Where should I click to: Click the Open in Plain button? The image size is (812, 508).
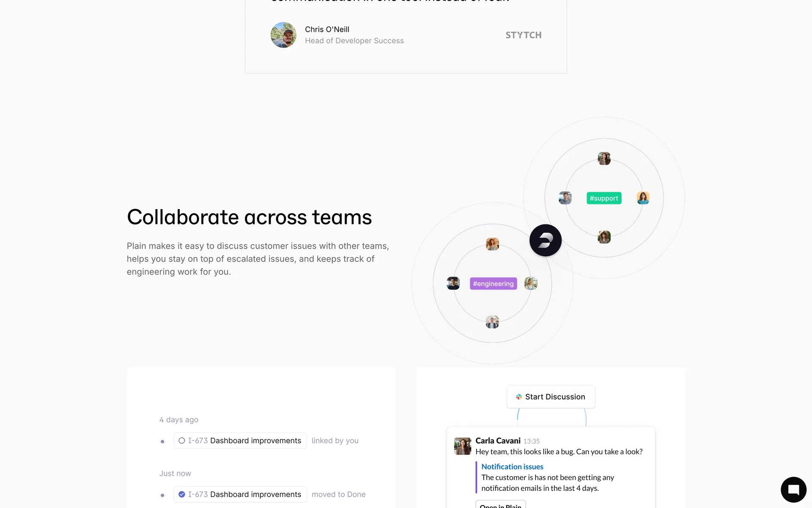point(500,505)
